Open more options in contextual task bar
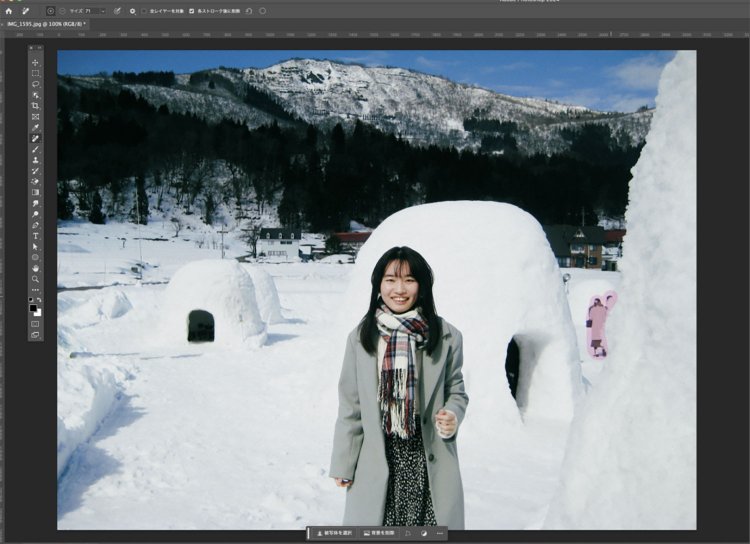Screen dimensions: 750x544 tap(440, 533)
